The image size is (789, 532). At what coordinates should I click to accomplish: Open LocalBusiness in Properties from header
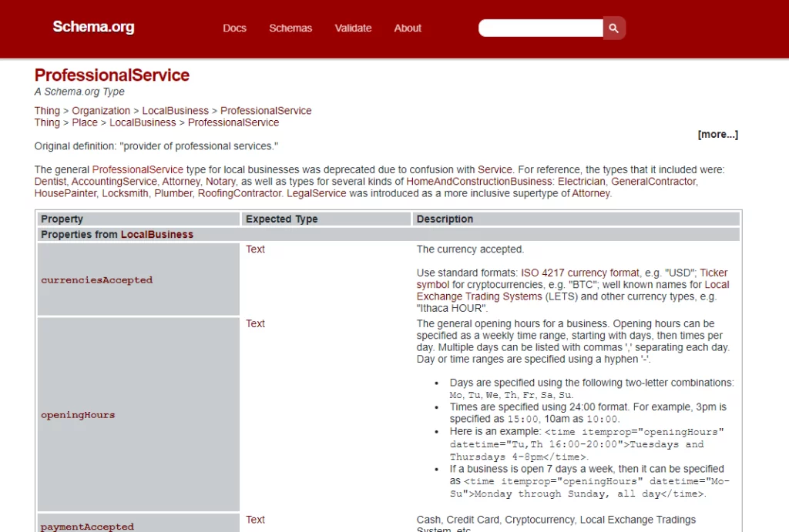point(157,234)
